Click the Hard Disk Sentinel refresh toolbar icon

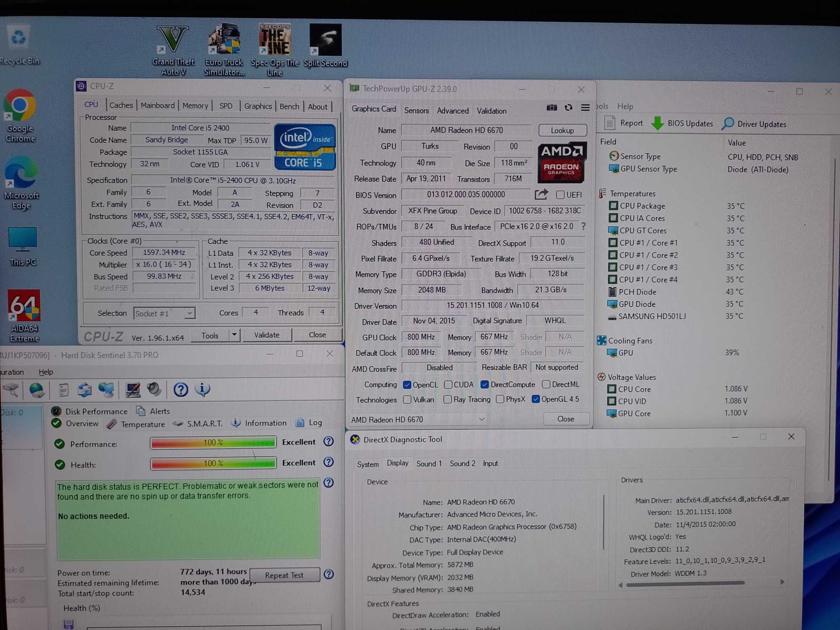click(85, 390)
